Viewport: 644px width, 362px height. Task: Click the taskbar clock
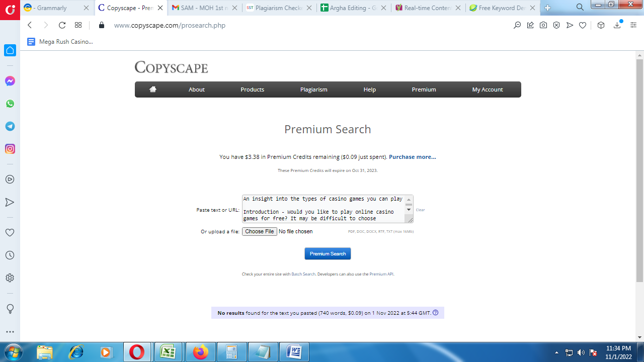618,352
